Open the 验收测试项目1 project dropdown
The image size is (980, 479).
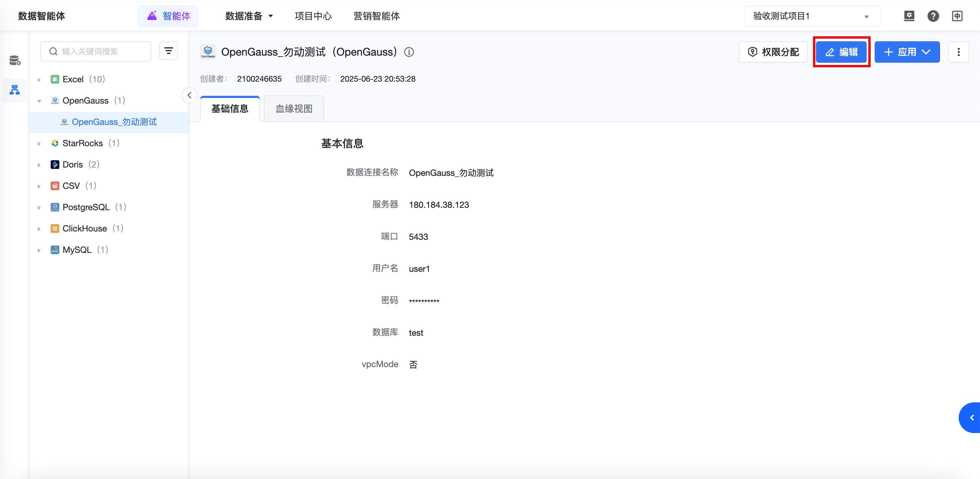(812, 16)
